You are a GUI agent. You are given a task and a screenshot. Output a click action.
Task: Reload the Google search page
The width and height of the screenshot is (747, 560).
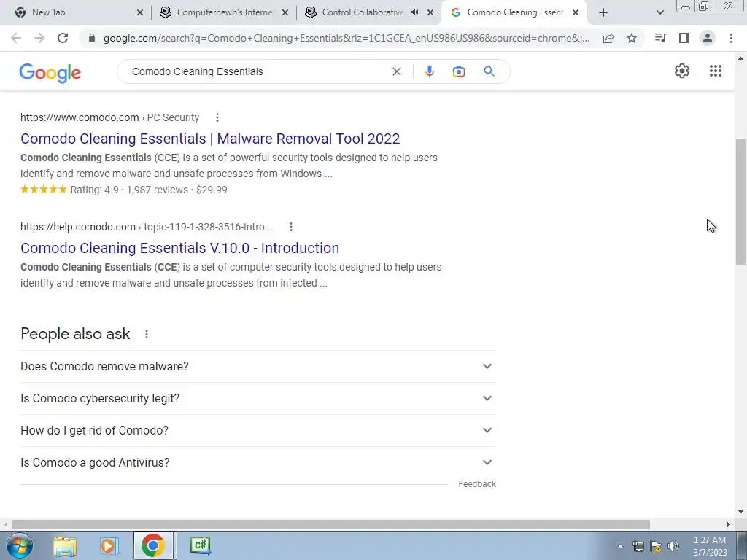click(x=63, y=38)
